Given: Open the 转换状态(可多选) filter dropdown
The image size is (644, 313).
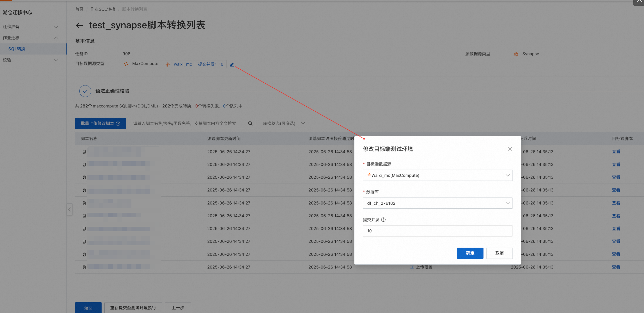Looking at the screenshot, I should pyautogui.click(x=283, y=123).
